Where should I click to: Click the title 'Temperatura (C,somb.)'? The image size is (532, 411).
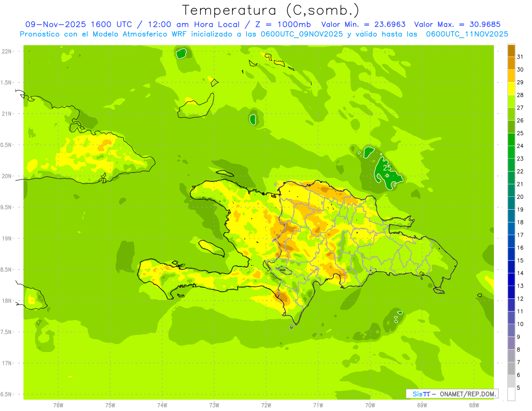point(270,10)
